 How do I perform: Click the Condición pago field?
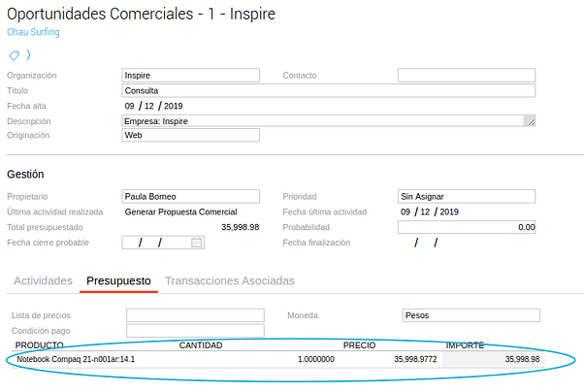(195, 331)
